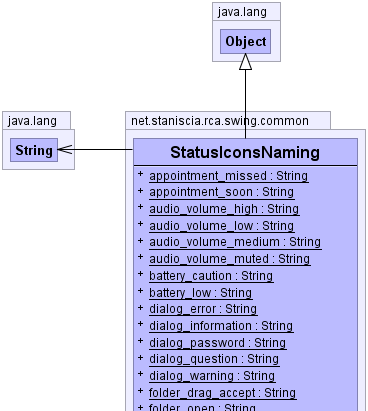Open the dialog_password field
The width and height of the screenshot is (368, 411).
(218, 343)
